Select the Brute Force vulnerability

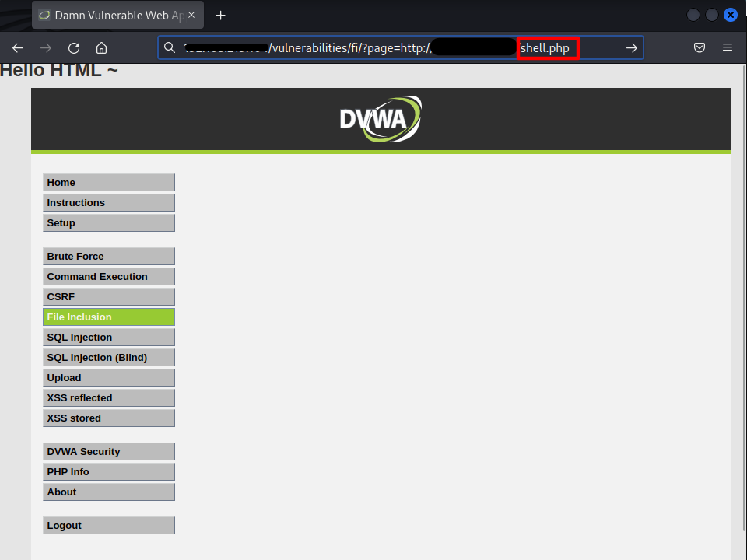pyautogui.click(x=108, y=257)
